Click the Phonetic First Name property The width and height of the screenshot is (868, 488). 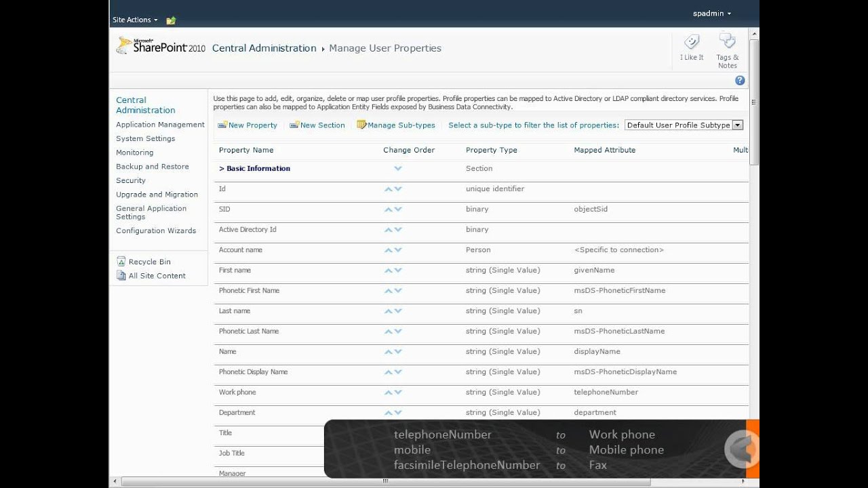point(249,291)
